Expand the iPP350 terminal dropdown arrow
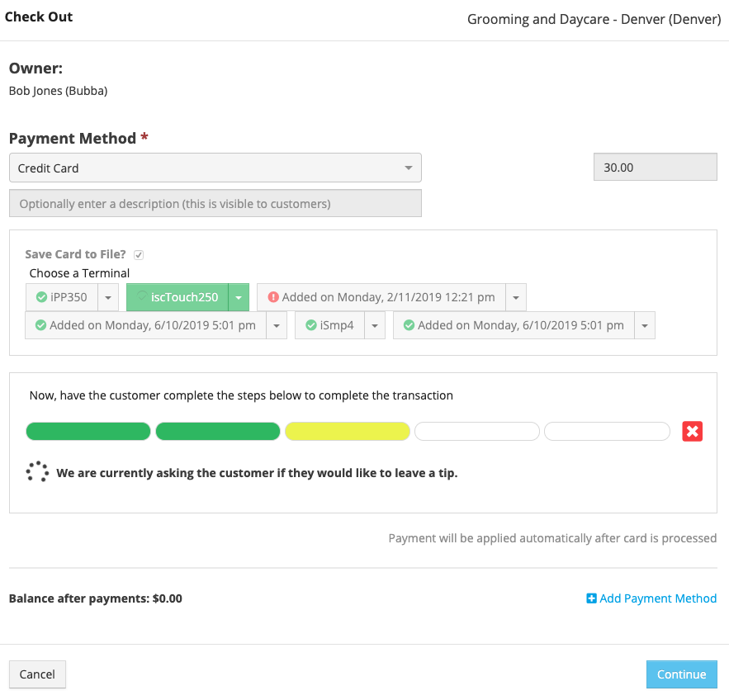 click(108, 297)
